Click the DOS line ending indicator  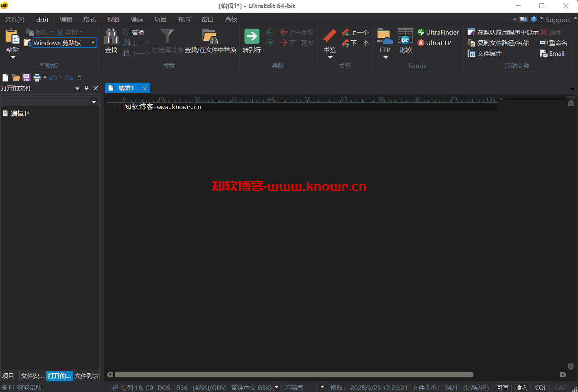tap(164, 388)
